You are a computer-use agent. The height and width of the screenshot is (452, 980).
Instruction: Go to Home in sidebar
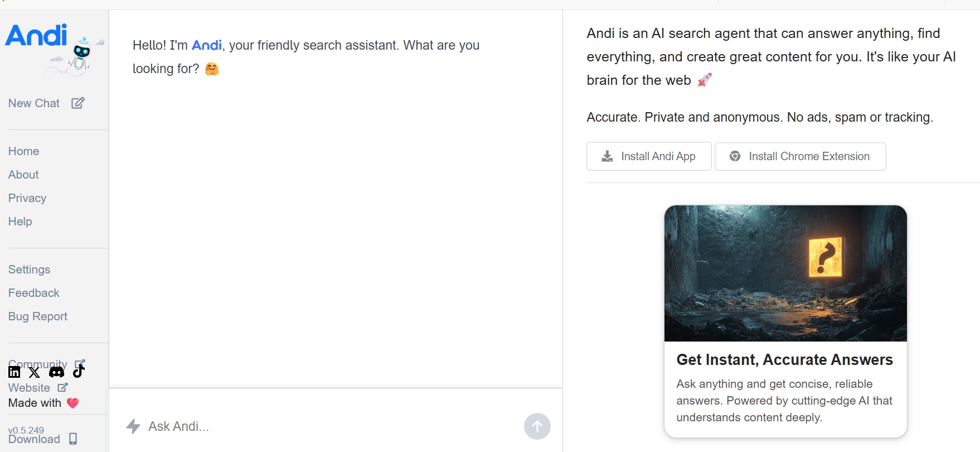[23, 151]
